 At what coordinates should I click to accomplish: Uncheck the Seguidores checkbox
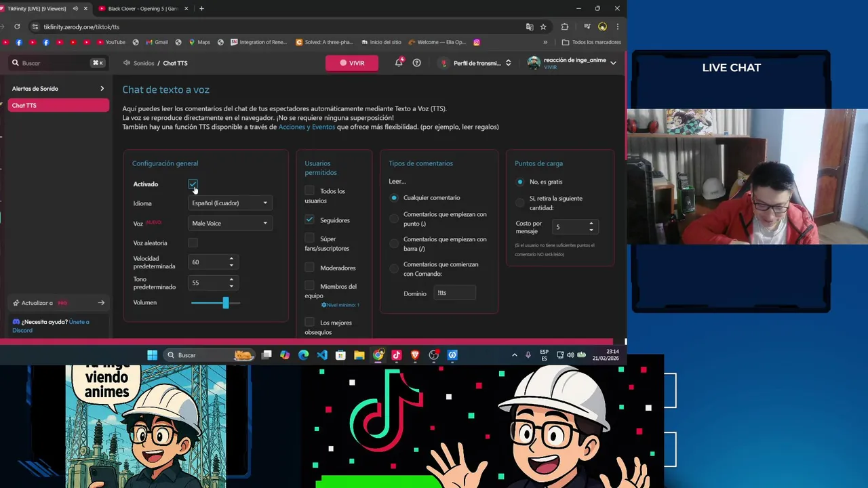pos(309,220)
